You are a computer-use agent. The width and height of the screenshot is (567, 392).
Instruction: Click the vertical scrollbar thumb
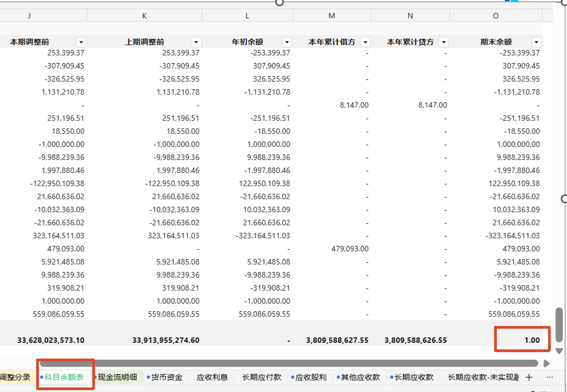559,325
